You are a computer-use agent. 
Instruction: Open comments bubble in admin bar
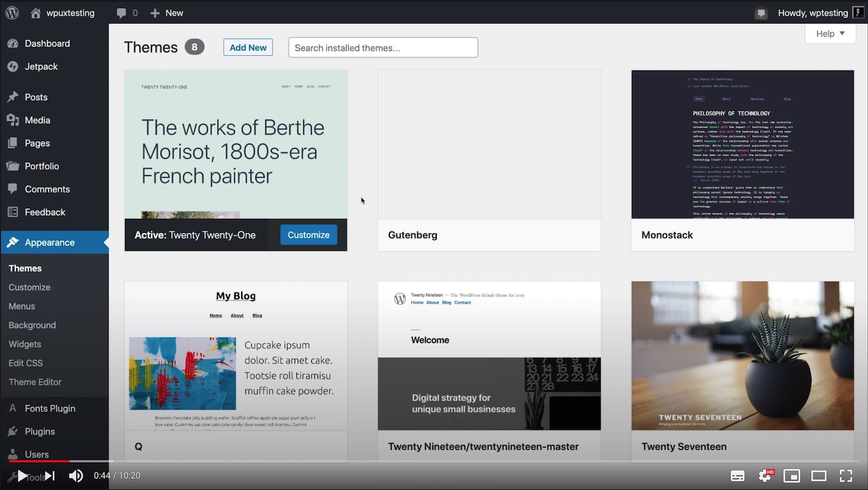click(x=122, y=13)
